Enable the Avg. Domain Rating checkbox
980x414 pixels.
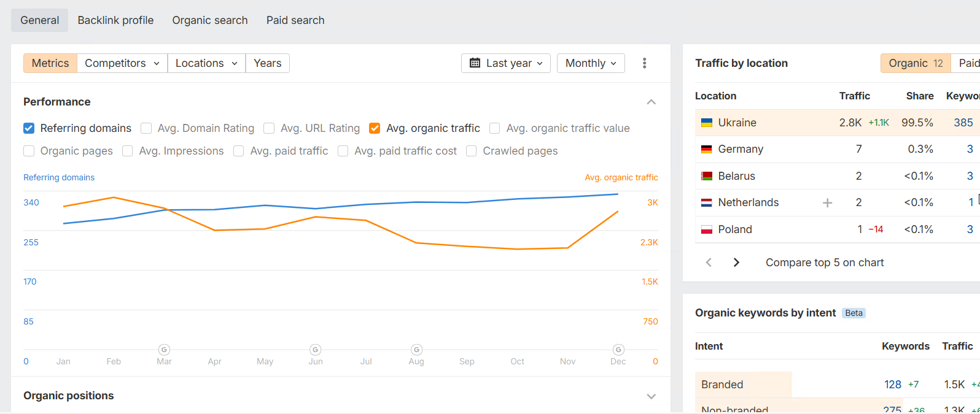click(x=146, y=128)
